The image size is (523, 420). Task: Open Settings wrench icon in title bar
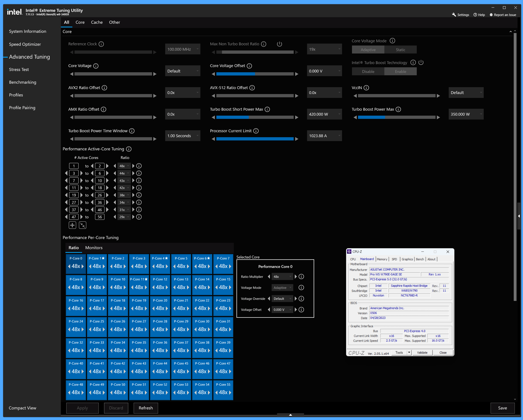coord(454,15)
